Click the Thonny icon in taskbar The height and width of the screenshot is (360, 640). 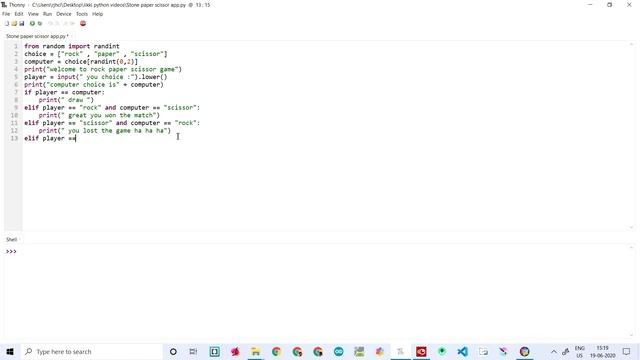(400, 351)
